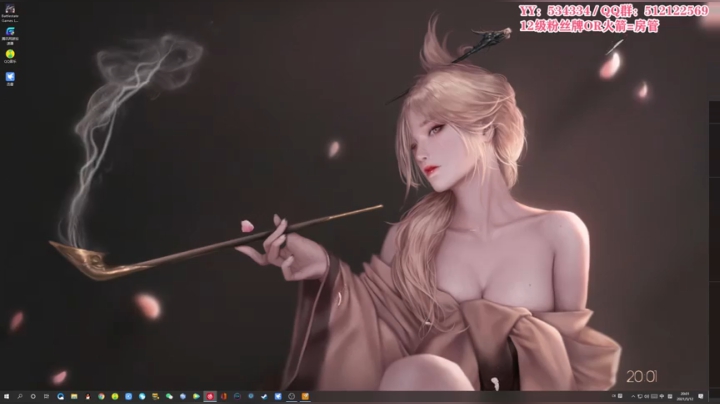Open the input method icon beside language indicator
Viewport: 720px width, 404px height.
[620, 396]
